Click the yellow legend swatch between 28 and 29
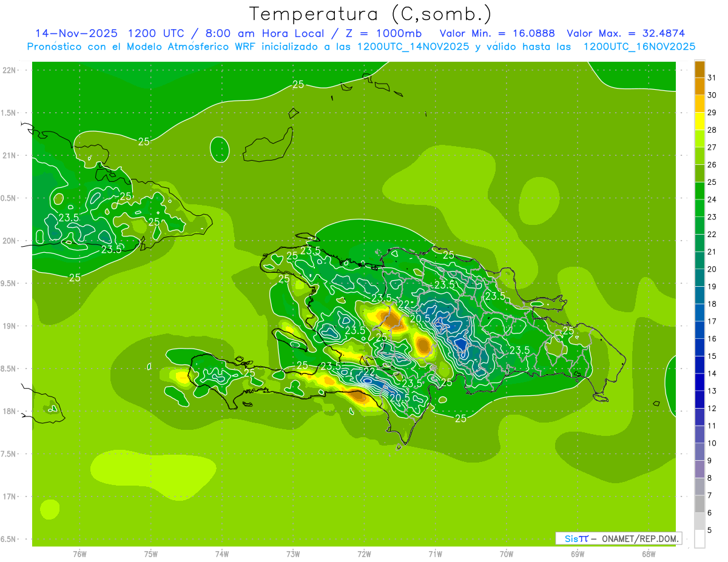728x562 pixels. pos(699,121)
